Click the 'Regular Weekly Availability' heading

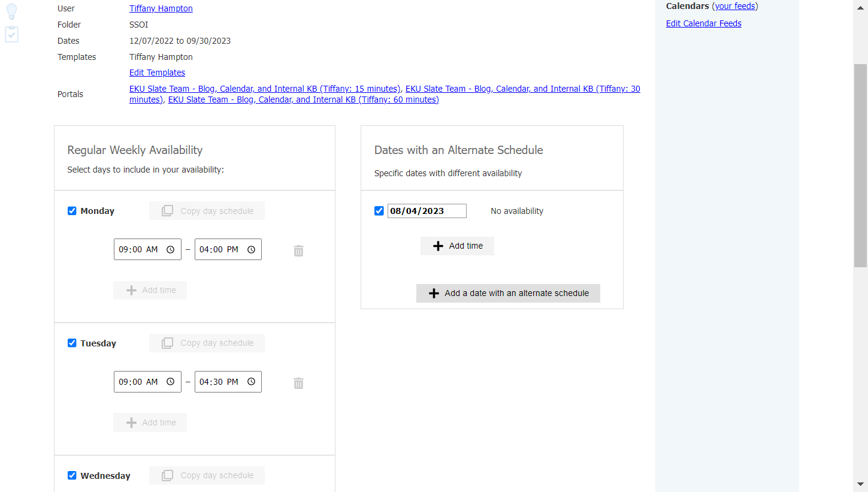point(135,150)
